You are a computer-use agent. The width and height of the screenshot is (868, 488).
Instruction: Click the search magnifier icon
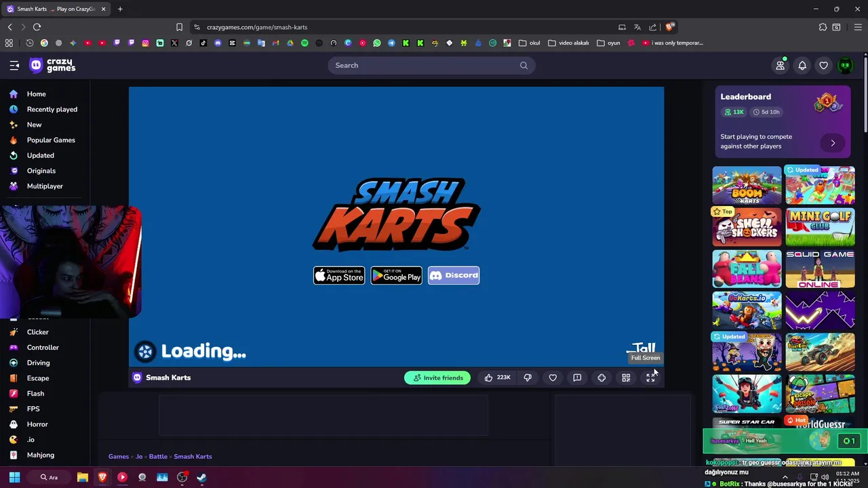(524, 65)
